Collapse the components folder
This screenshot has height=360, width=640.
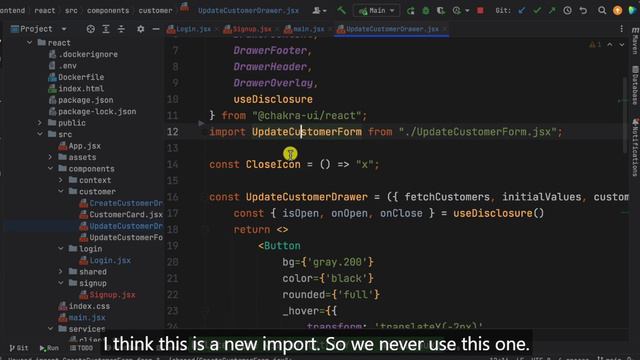point(51,168)
